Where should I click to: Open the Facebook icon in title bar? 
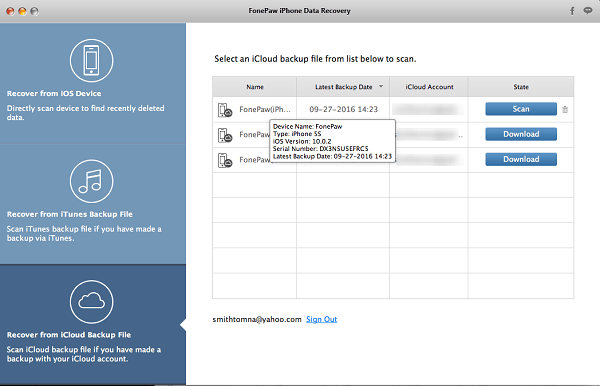tap(572, 11)
